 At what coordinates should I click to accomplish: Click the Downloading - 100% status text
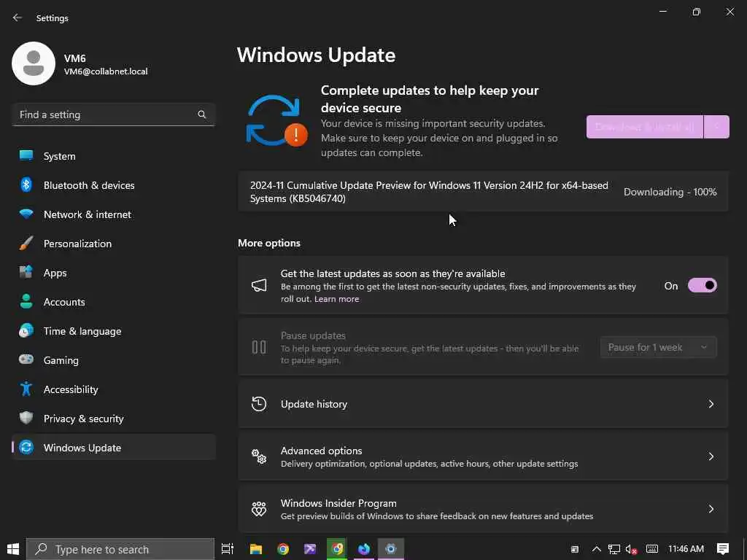coord(670,192)
